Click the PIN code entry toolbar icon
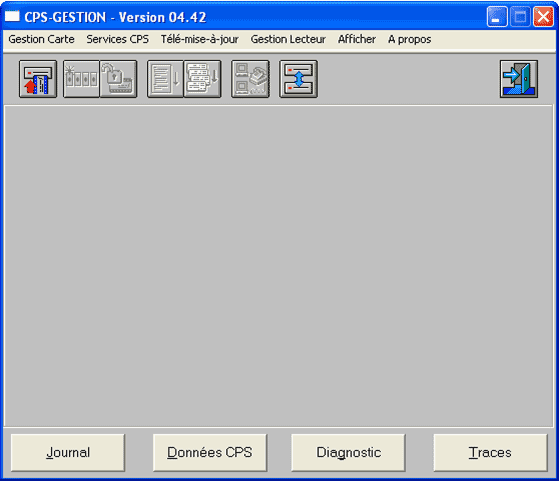Viewport: 559px width, 481px height. [81, 79]
